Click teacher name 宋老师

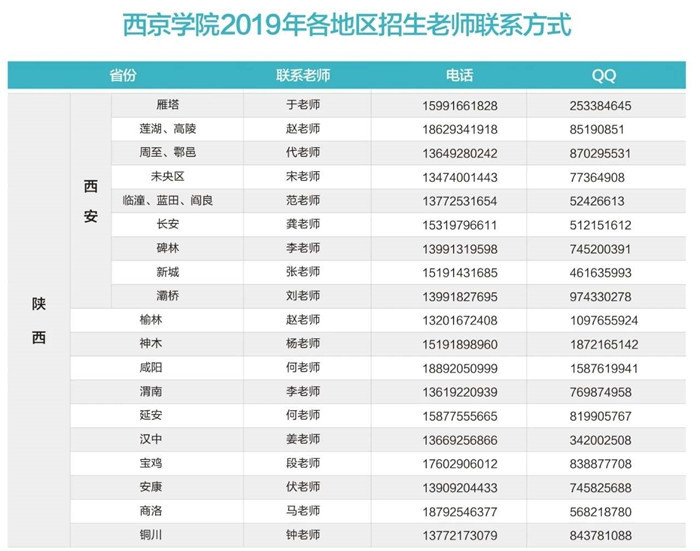(x=303, y=177)
